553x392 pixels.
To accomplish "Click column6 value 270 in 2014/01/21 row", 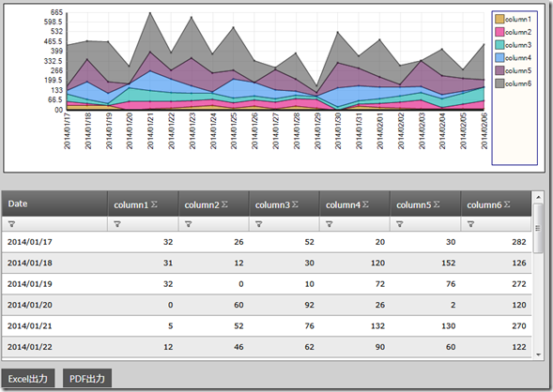I will coord(519,326).
